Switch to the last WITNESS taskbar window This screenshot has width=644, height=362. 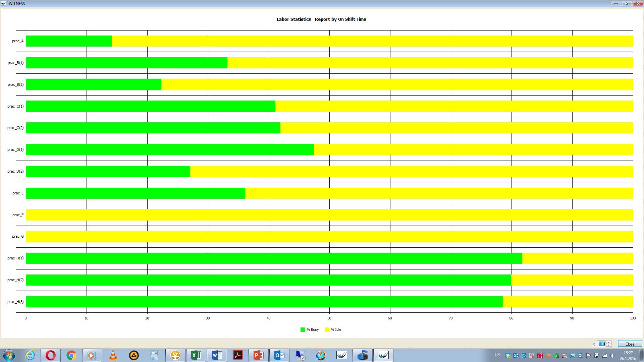tap(383, 355)
